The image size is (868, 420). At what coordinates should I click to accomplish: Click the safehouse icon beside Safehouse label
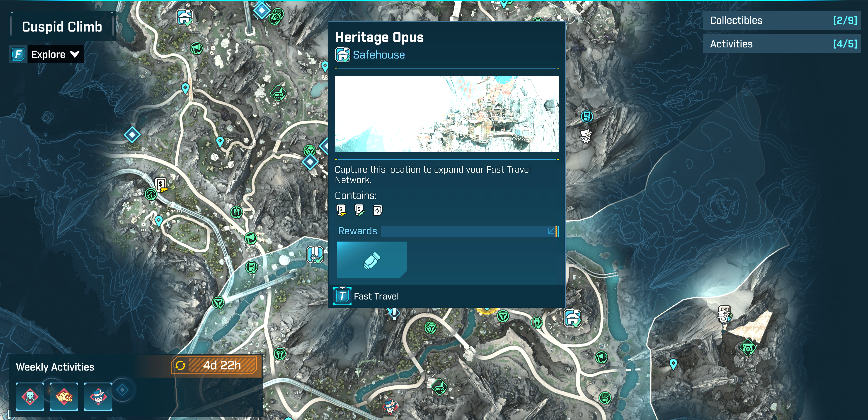[342, 55]
